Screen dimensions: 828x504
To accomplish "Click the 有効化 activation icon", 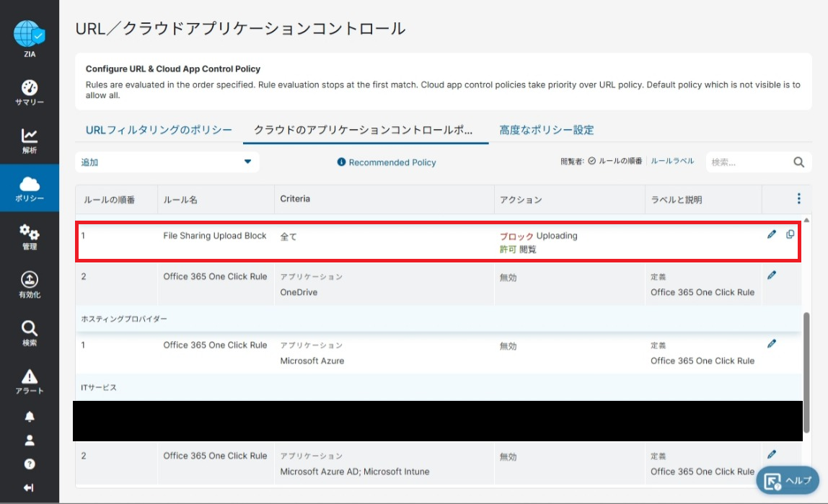I will click(x=30, y=280).
